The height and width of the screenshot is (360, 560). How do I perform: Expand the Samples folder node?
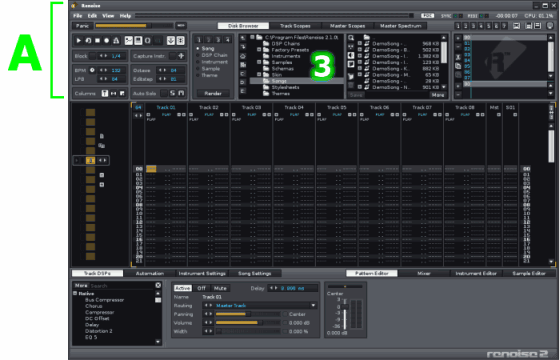coord(259,62)
